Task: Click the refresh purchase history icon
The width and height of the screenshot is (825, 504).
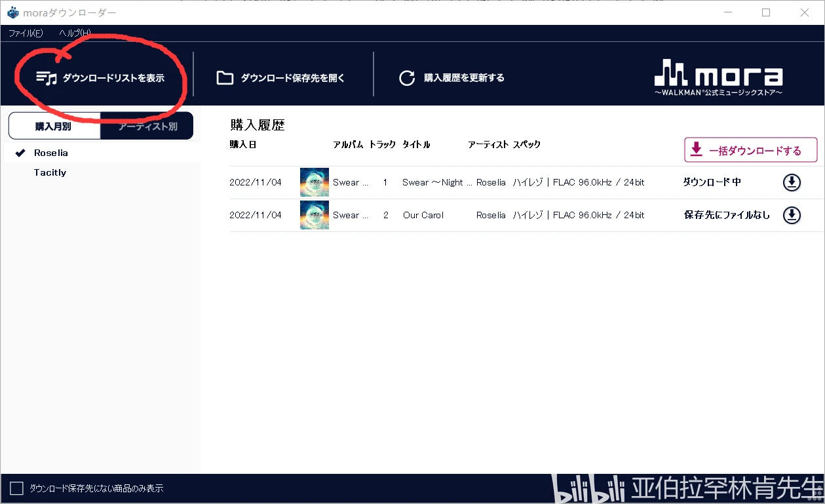Action: click(407, 78)
